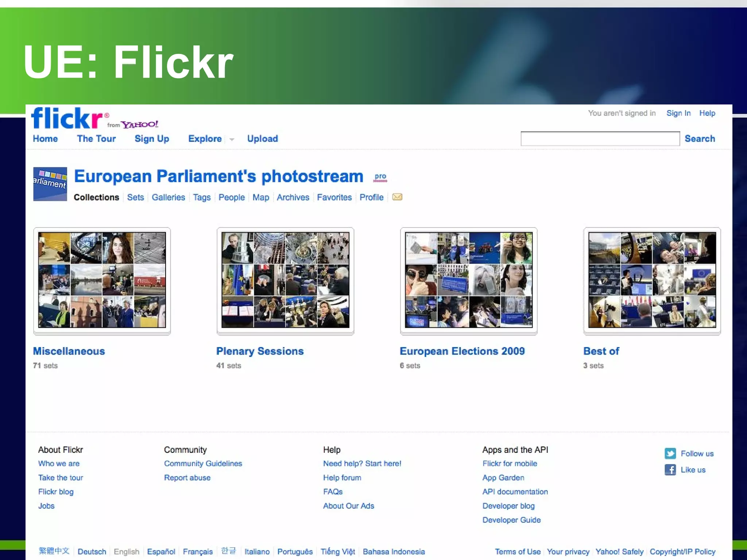Open Copyright/IP Policy link
Screen dimensions: 747x560
pyautogui.click(x=682, y=552)
